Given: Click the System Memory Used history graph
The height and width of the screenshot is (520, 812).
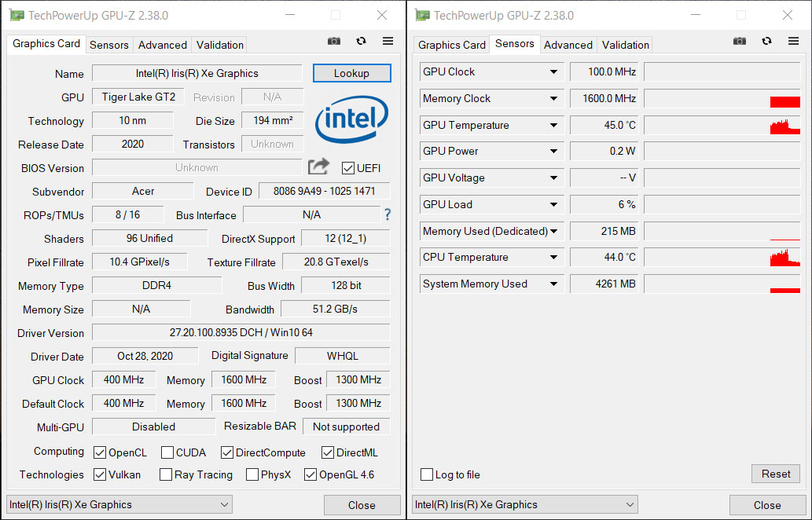Looking at the screenshot, I should (x=722, y=284).
